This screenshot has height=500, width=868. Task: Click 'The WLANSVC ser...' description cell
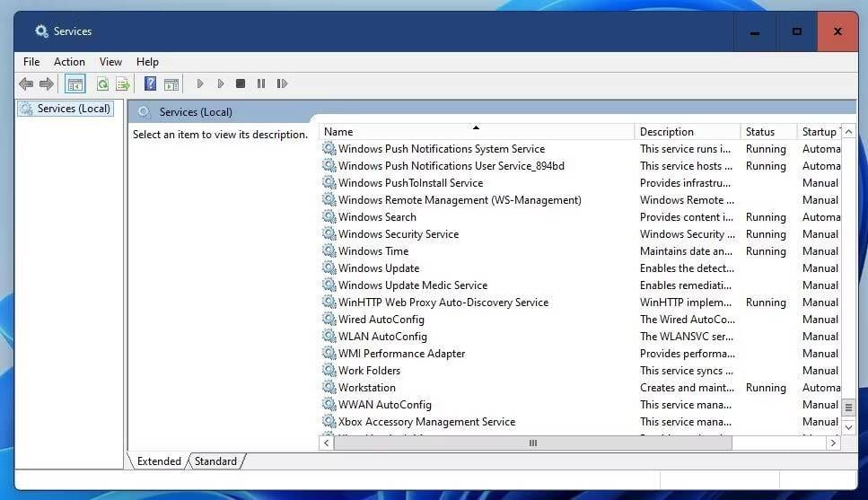[x=687, y=336]
